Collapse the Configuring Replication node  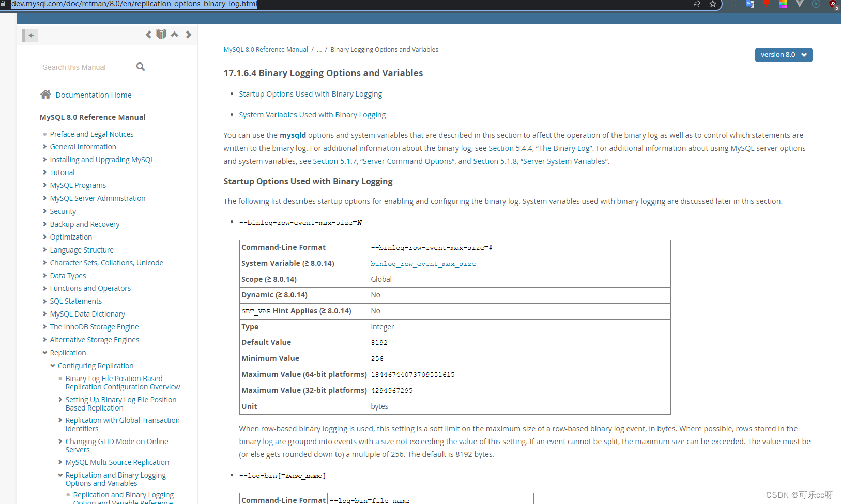(53, 366)
